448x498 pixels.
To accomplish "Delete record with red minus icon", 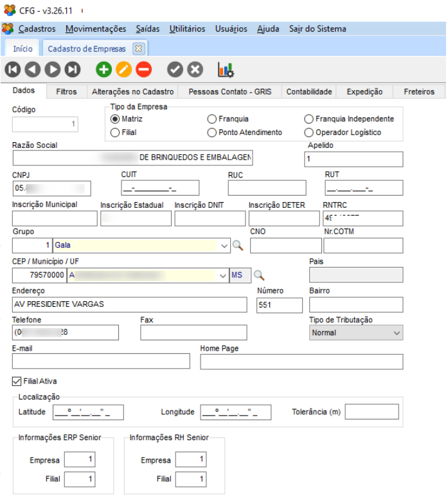I will (143, 69).
